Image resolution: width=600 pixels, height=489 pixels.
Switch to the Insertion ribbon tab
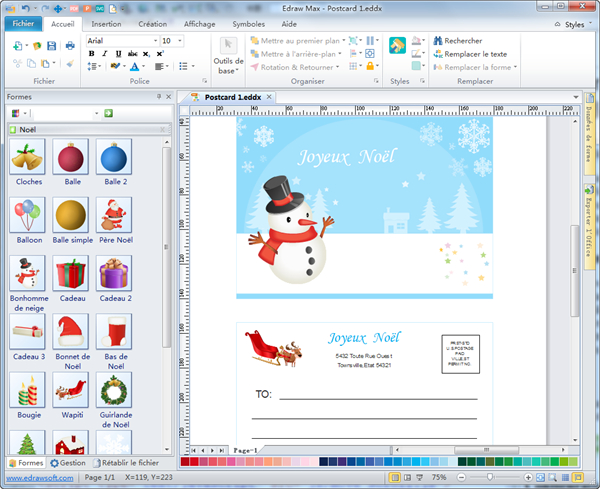point(106,22)
